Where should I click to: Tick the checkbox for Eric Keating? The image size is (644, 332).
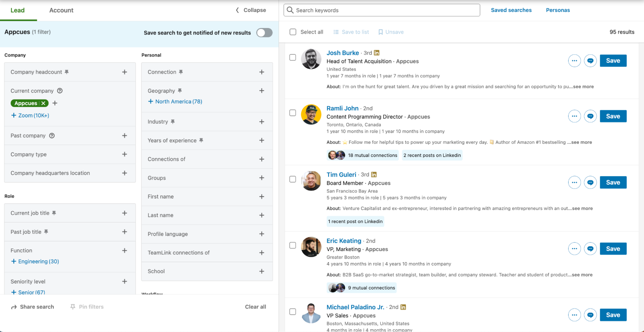tap(293, 245)
